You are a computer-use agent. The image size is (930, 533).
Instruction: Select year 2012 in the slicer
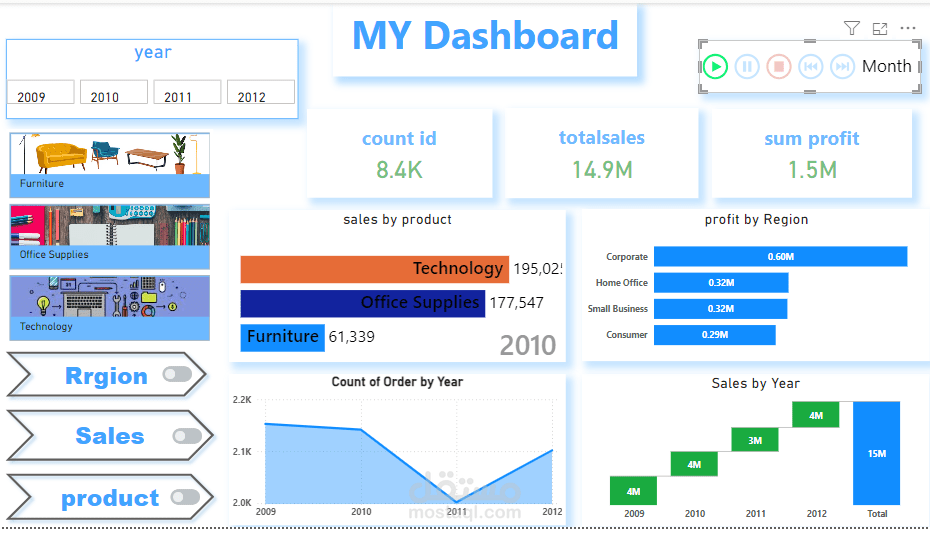[261, 92]
